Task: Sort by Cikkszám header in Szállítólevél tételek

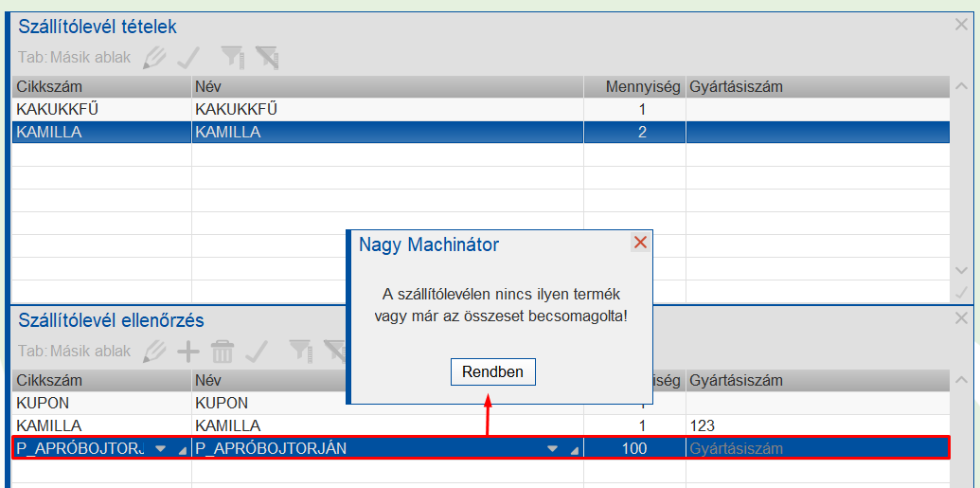Action: 102,86
